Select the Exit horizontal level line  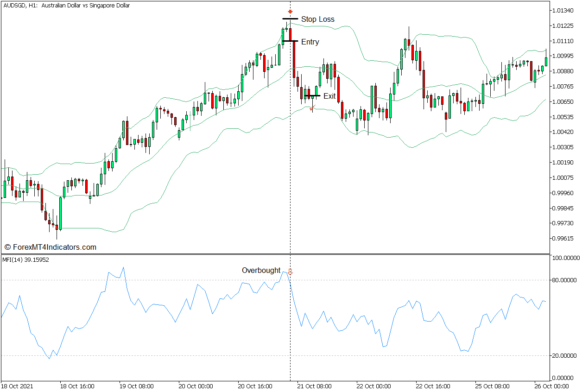coord(313,96)
